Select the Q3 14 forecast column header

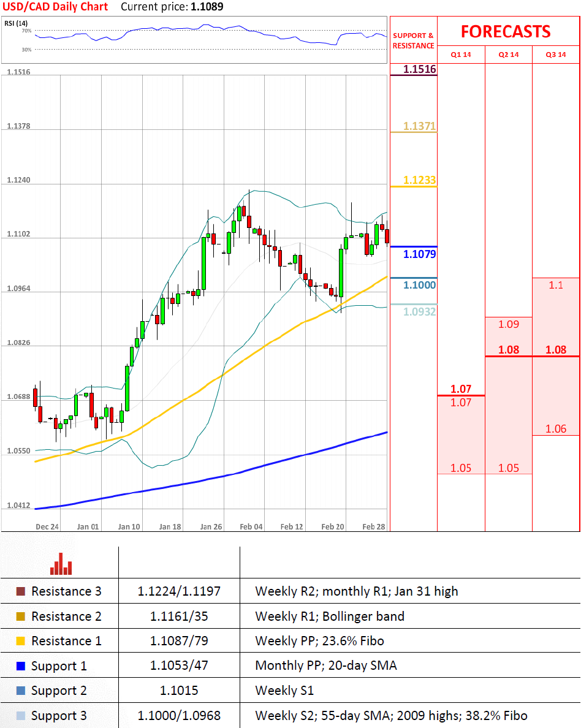(556, 55)
